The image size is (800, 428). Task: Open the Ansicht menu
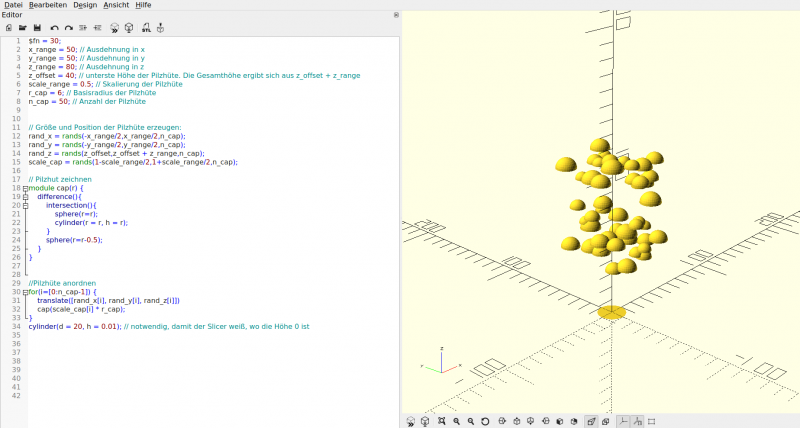pyautogui.click(x=116, y=5)
